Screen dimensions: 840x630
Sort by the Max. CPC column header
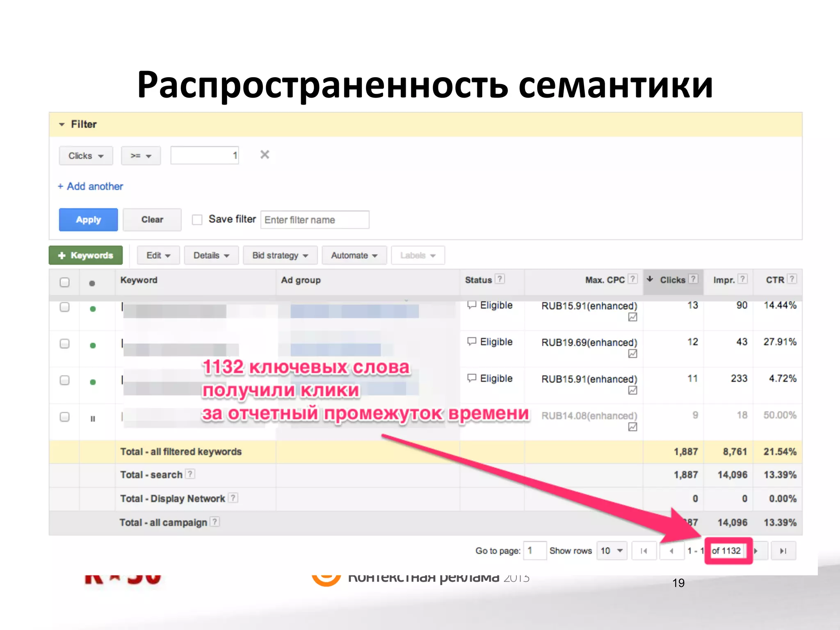pyautogui.click(x=605, y=280)
